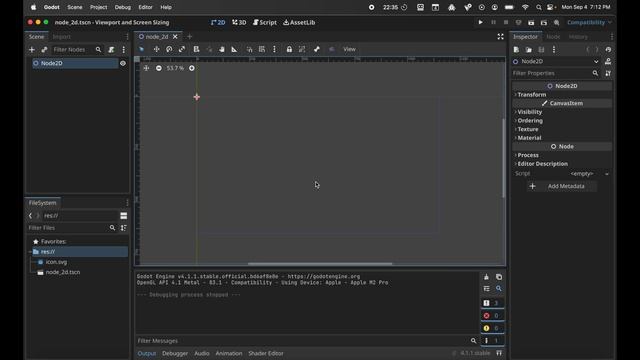Screen dimensions: 640x360
Task: Toggle Movie Maker mode
Action: tap(557, 22)
